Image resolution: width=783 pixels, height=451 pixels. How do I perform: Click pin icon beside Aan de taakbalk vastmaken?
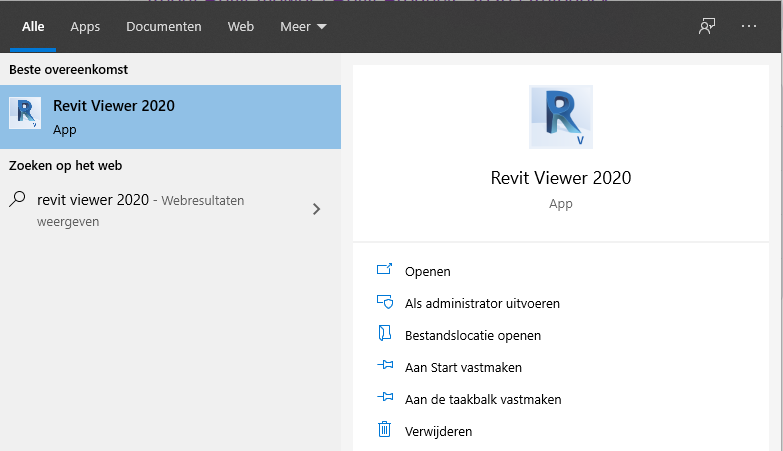point(385,397)
